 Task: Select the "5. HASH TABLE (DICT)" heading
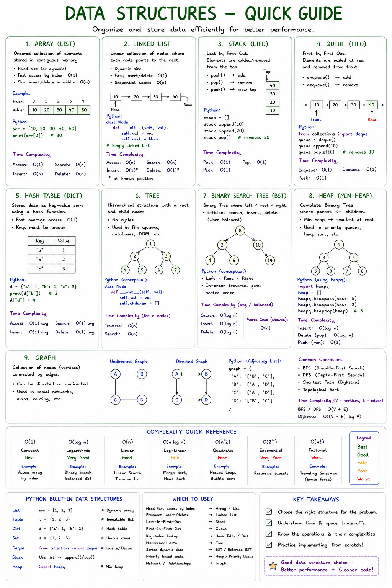coord(49,196)
